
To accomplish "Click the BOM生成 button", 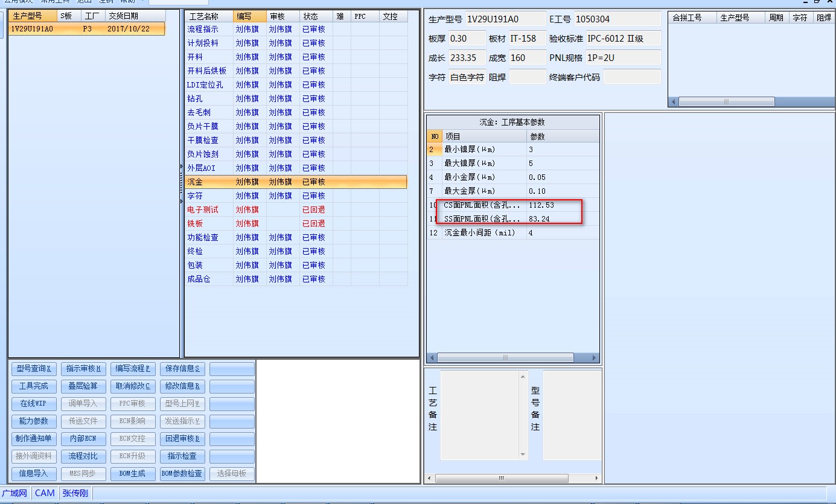I will point(133,474).
